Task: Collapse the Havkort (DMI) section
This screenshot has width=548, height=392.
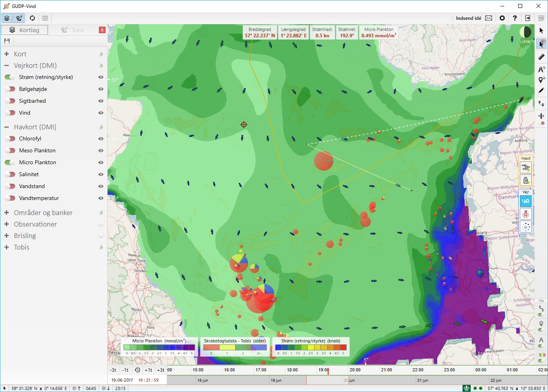Action: (x=6, y=127)
